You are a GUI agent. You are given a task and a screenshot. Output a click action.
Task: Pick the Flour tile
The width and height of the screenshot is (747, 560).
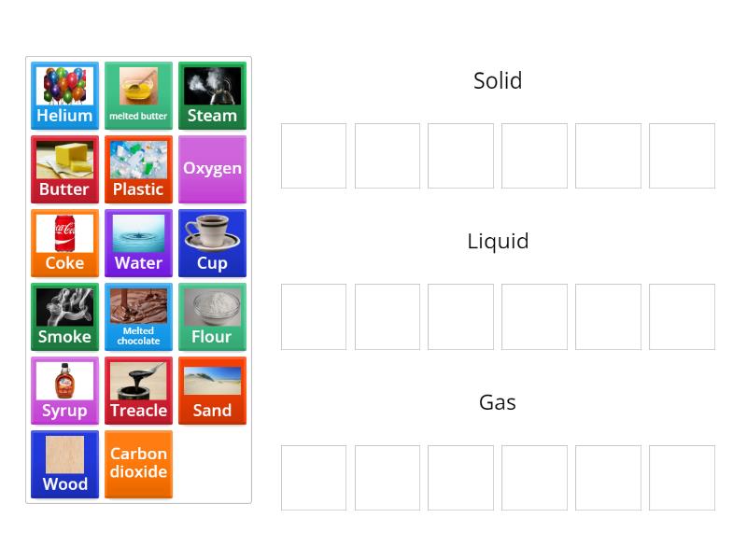(x=212, y=316)
